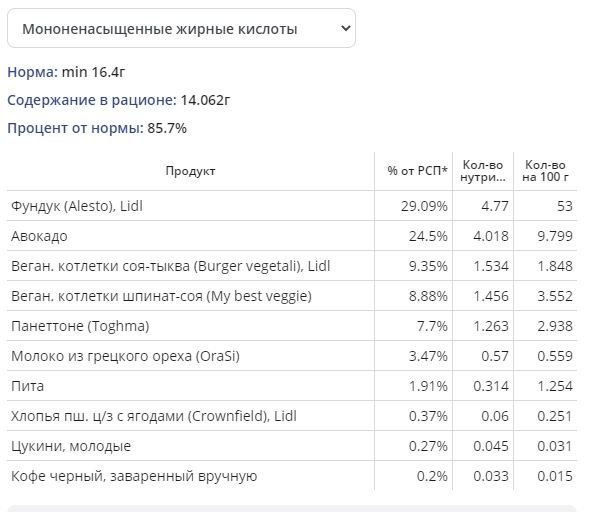
Task: Select the Цукини, молодые row
Action: point(292,446)
